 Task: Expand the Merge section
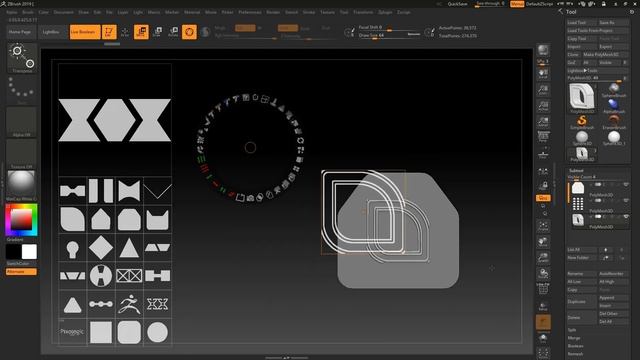574,338
